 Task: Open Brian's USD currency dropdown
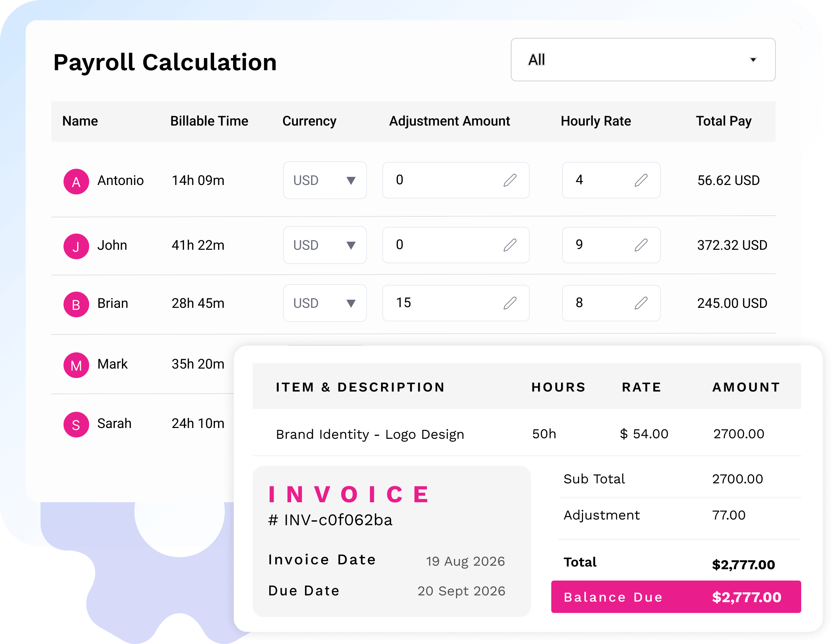pyautogui.click(x=325, y=303)
